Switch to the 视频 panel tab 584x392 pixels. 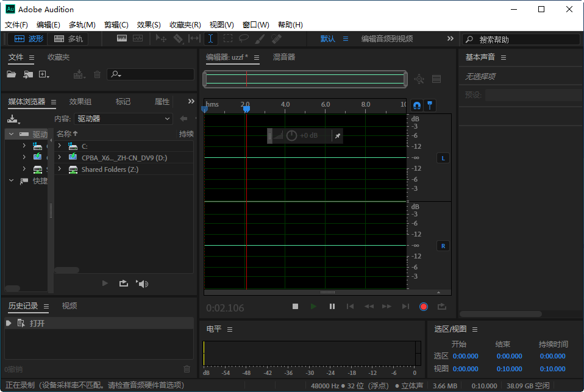coord(69,305)
